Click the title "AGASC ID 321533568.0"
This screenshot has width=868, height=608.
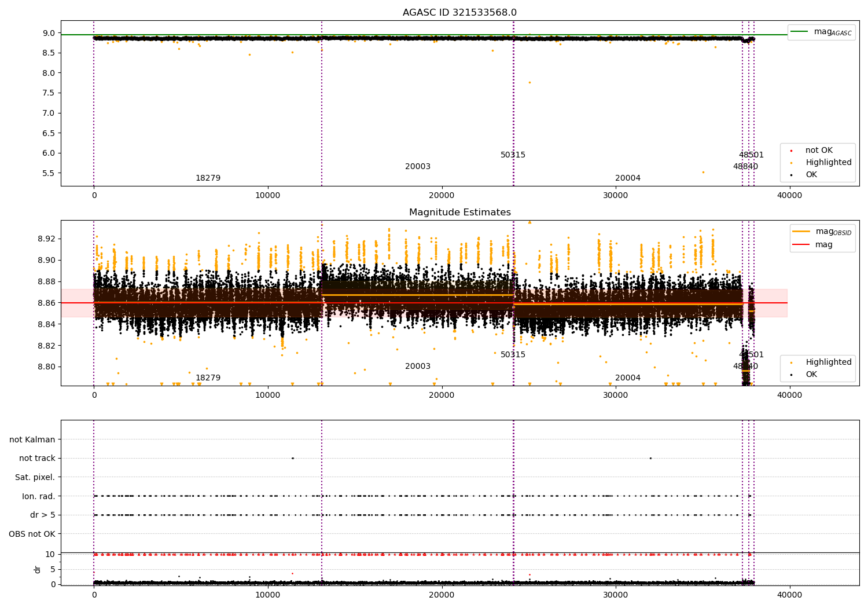pos(459,13)
